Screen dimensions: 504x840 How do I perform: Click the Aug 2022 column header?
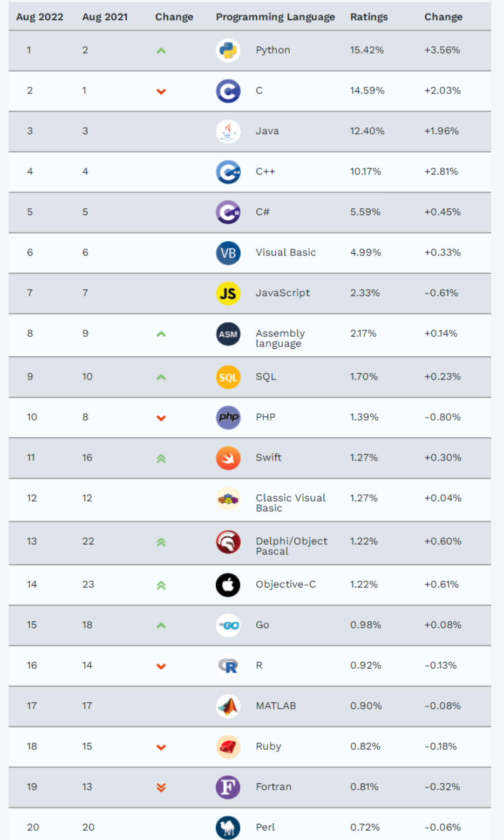pyautogui.click(x=39, y=17)
